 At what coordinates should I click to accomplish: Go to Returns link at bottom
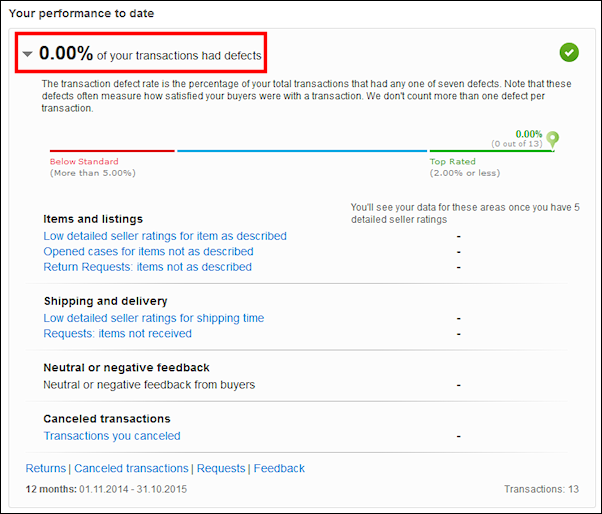click(x=45, y=468)
